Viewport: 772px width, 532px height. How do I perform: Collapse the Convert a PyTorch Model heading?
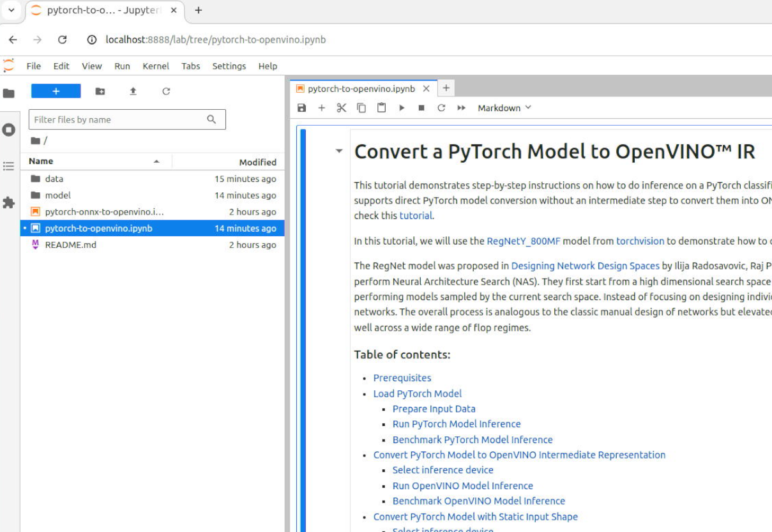(x=339, y=151)
